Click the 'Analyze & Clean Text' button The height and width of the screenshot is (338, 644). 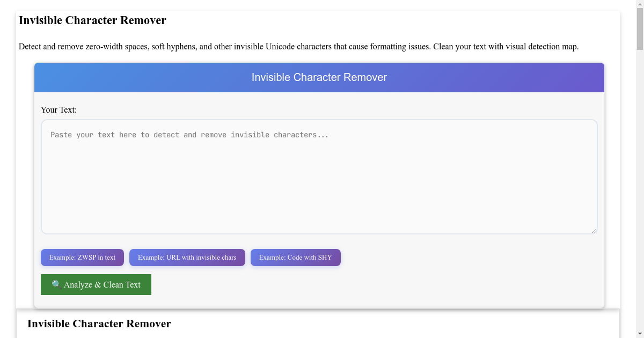click(x=96, y=284)
